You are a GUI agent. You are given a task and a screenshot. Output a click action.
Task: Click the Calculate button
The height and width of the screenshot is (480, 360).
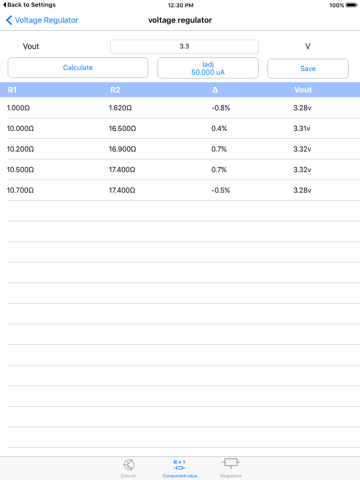(x=78, y=68)
